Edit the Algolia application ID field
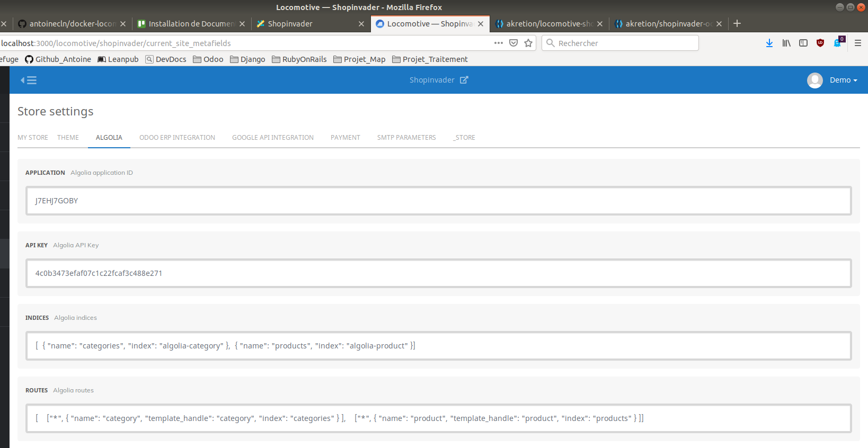Viewport: 868px width, 448px height. click(x=439, y=201)
